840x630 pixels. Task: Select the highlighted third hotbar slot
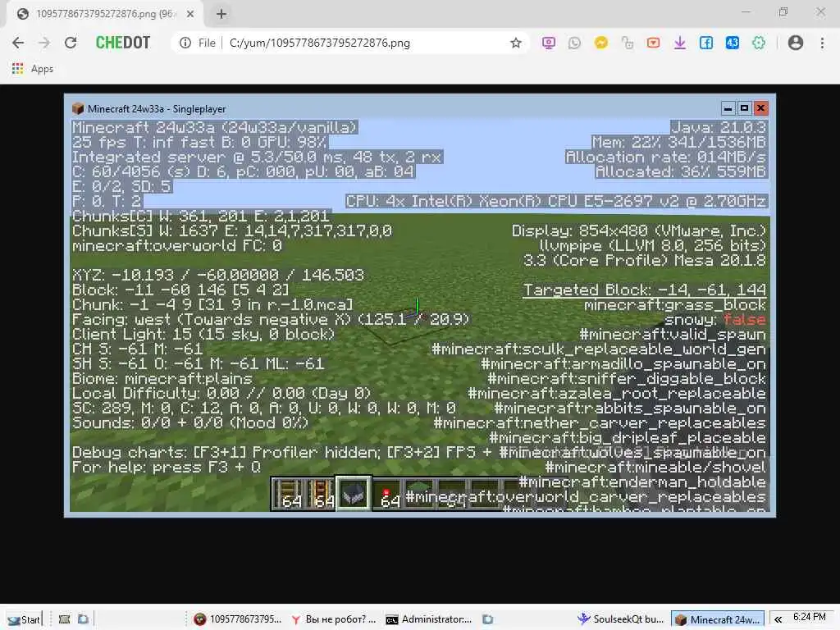coord(353,492)
